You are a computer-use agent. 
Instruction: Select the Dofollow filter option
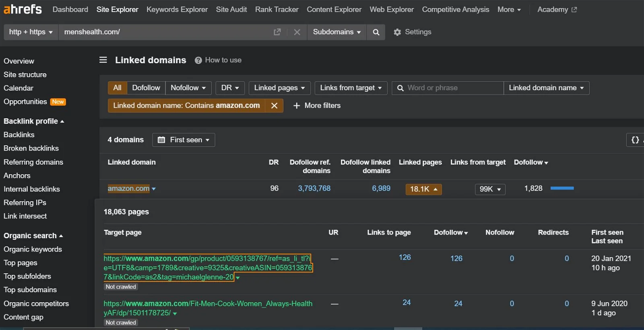[x=146, y=88]
